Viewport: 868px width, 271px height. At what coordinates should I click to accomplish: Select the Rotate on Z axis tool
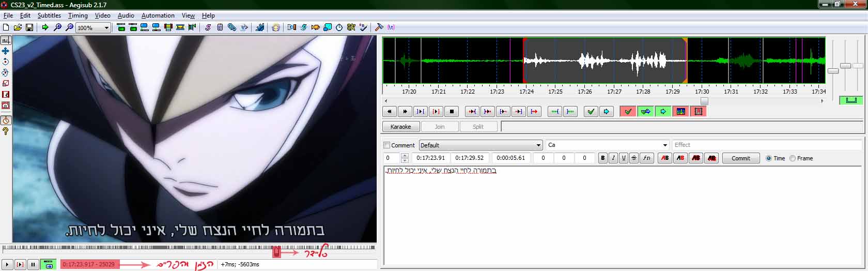(x=6, y=62)
